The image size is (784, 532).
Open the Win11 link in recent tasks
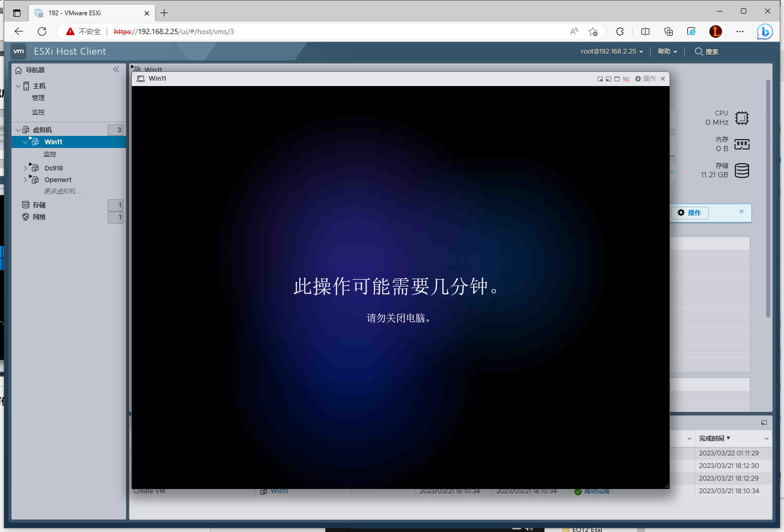279,491
